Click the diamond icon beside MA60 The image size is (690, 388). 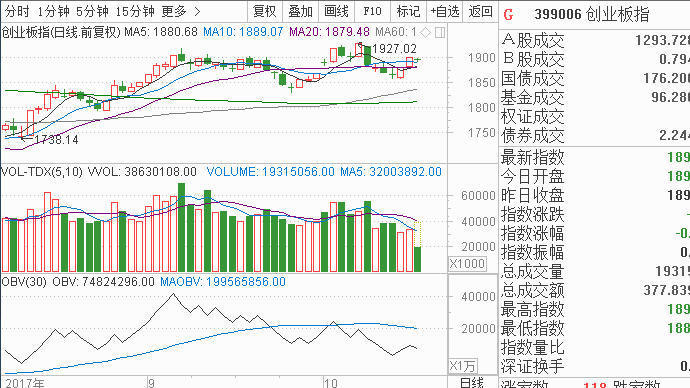pyautogui.click(x=426, y=32)
